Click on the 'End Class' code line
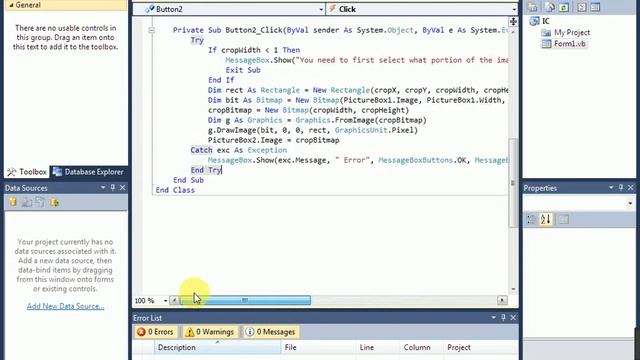 [175, 190]
